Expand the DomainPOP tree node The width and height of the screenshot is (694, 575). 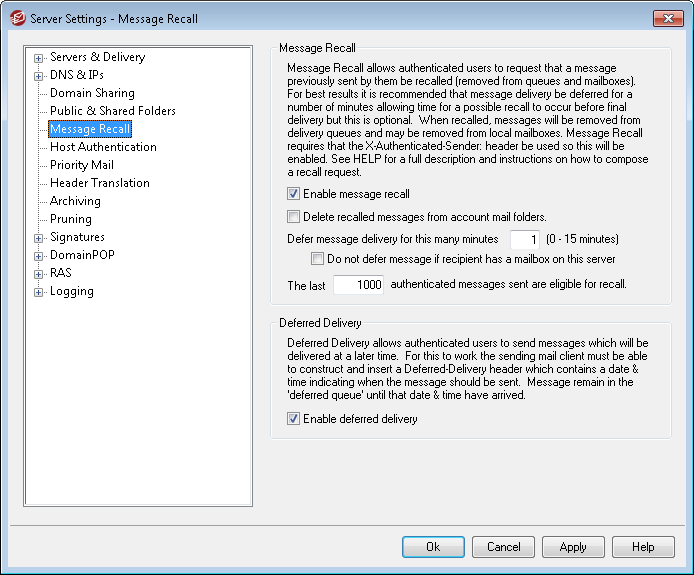[39, 256]
